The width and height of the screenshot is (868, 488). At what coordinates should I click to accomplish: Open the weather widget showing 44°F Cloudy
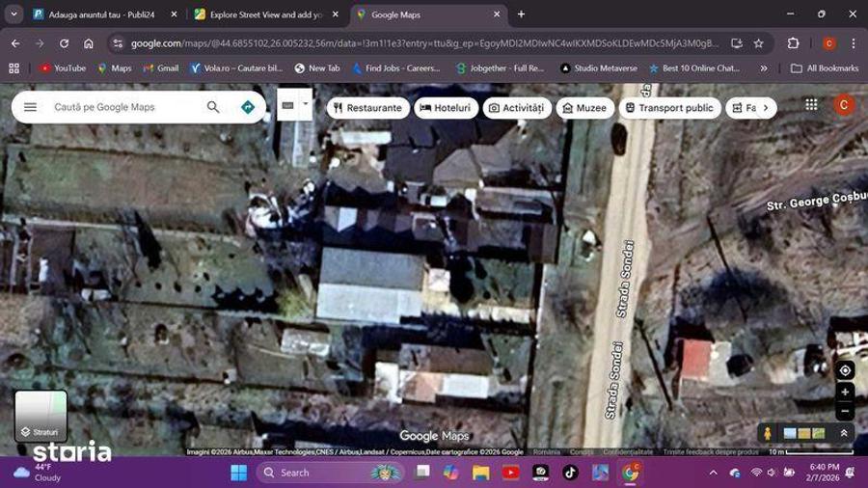pyautogui.click(x=37, y=473)
